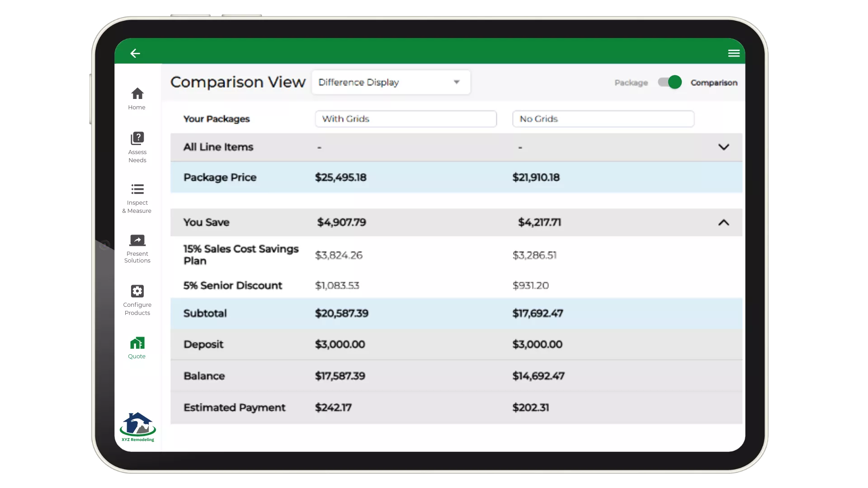Image resolution: width=868 pixels, height=488 pixels.
Task: Click the 5% Senior Discount label
Action: (x=233, y=286)
